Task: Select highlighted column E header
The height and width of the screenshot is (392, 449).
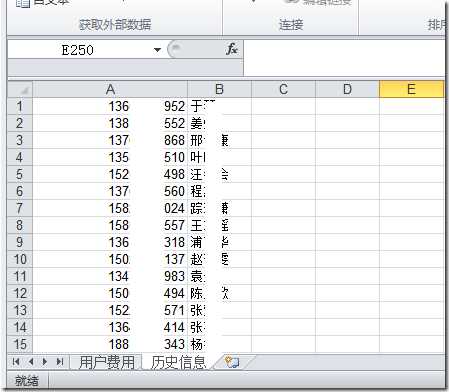Action: point(412,89)
